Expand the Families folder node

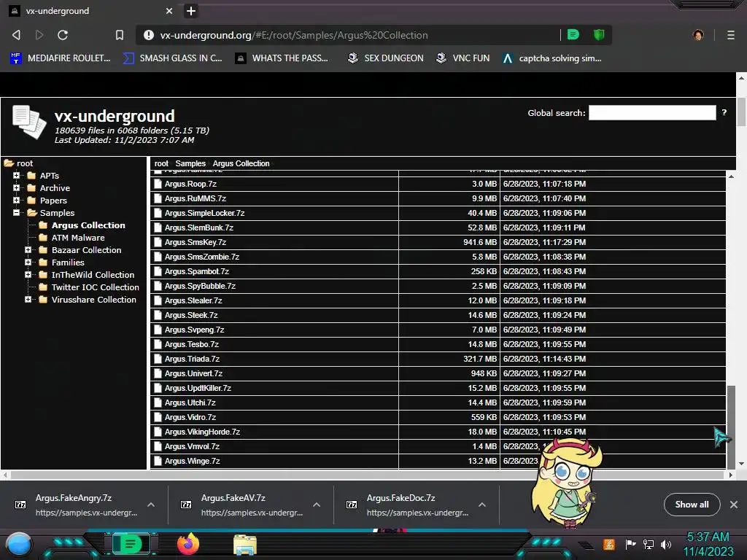click(x=28, y=262)
